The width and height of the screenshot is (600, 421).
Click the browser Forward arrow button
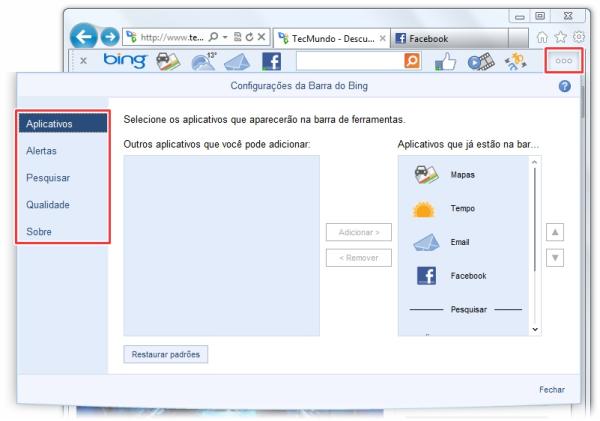(110, 37)
